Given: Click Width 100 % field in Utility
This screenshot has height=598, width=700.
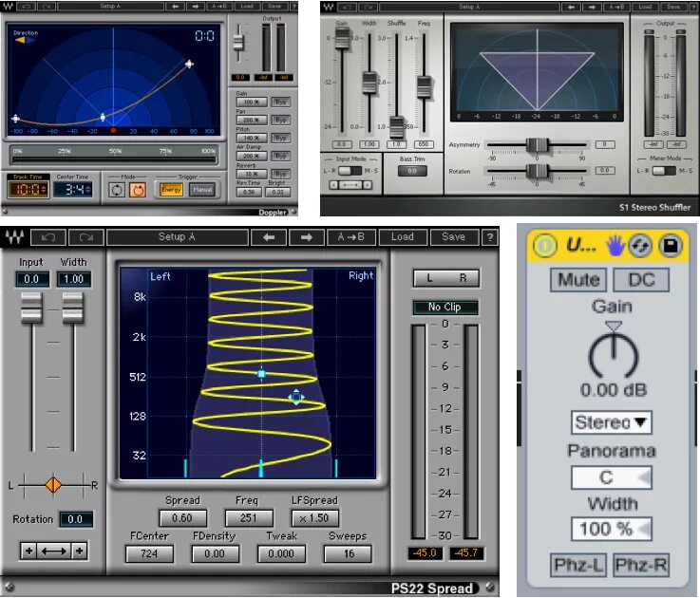Looking at the screenshot, I should pos(611,529).
